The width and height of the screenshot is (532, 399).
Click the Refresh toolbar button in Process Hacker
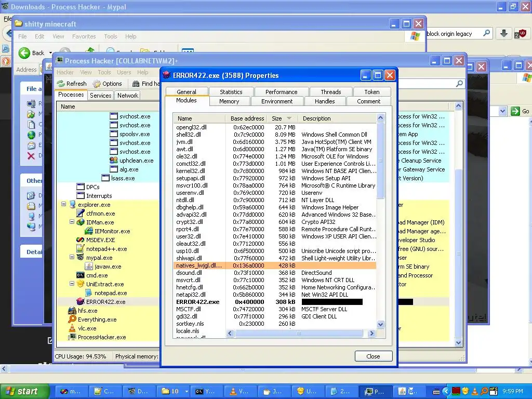tap(72, 84)
